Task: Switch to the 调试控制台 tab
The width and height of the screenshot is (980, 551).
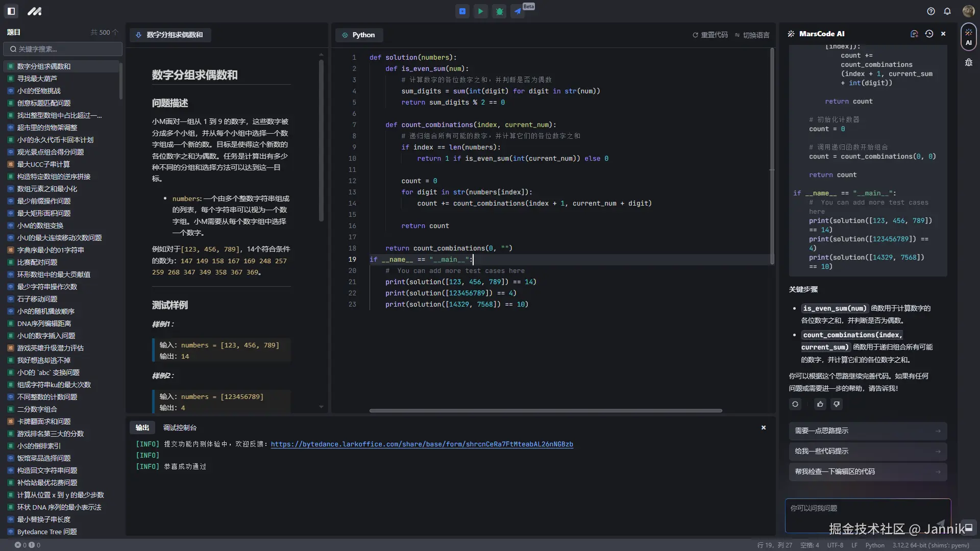Action: (179, 428)
